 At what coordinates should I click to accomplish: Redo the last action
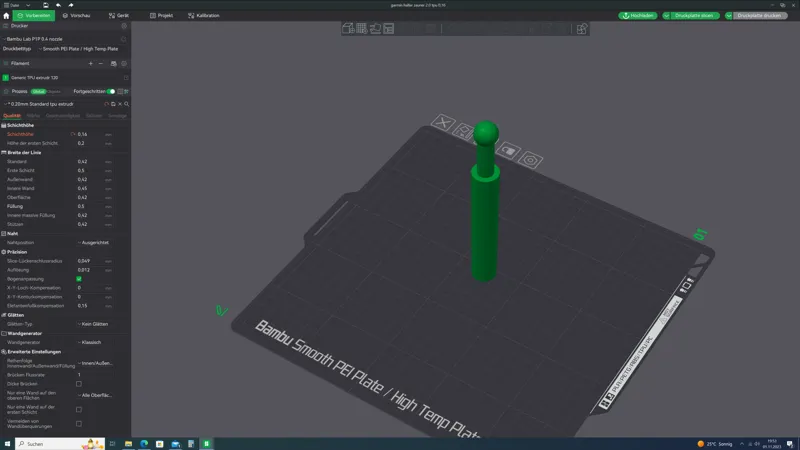pyautogui.click(x=70, y=5)
